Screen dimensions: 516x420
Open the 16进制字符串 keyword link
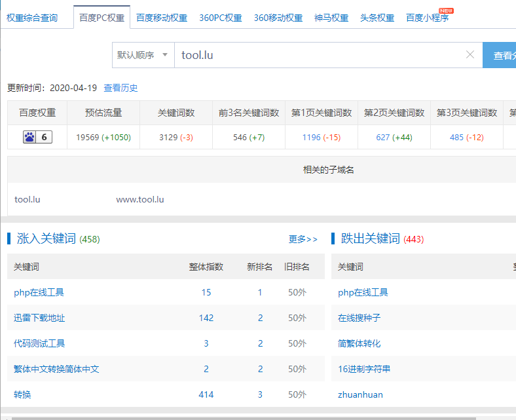pyautogui.click(x=364, y=369)
